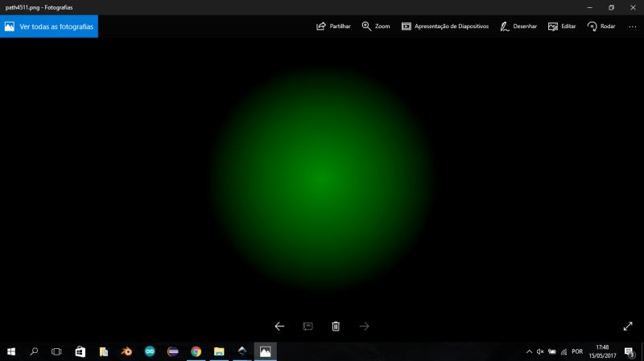Change POR input language indicator
644x361 pixels.
(577, 351)
